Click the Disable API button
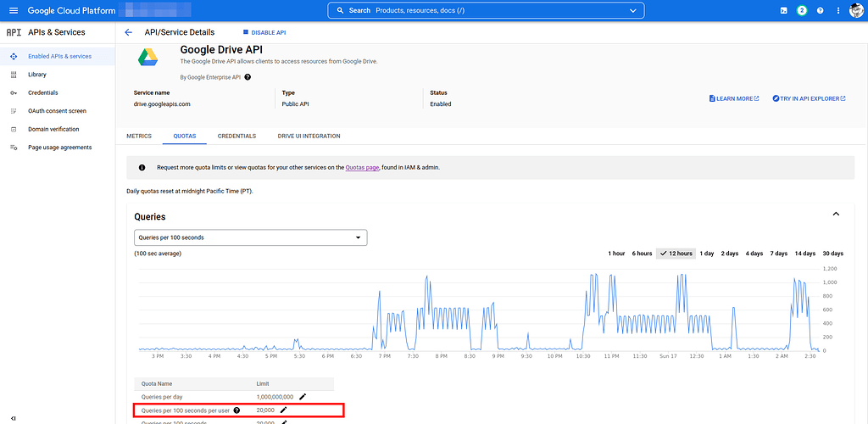 coord(264,33)
